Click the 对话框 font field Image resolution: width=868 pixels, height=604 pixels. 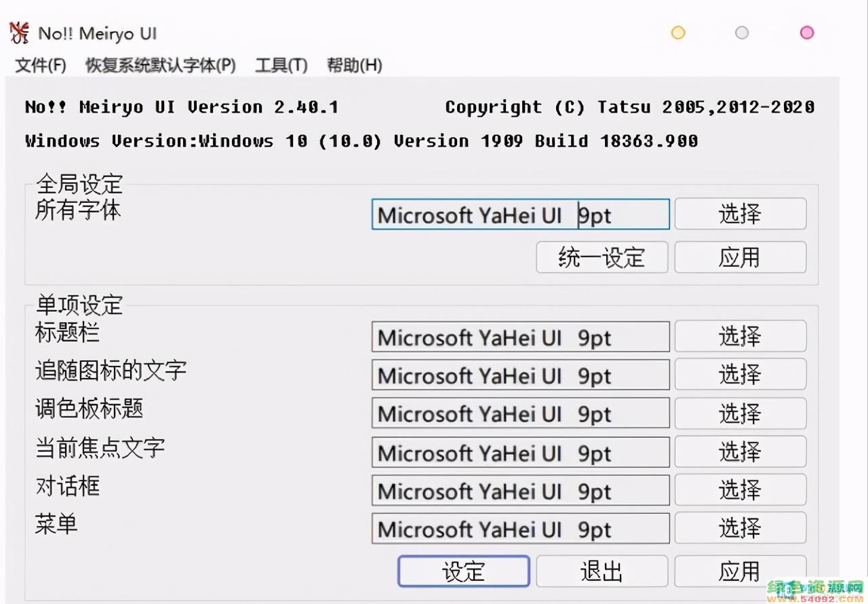tap(520, 490)
